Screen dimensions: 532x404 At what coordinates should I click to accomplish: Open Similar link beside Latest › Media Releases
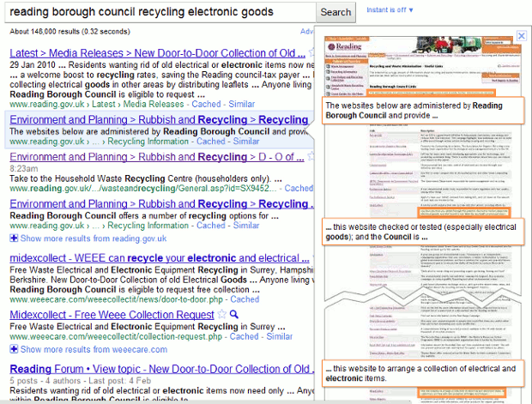tap(242, 104)
